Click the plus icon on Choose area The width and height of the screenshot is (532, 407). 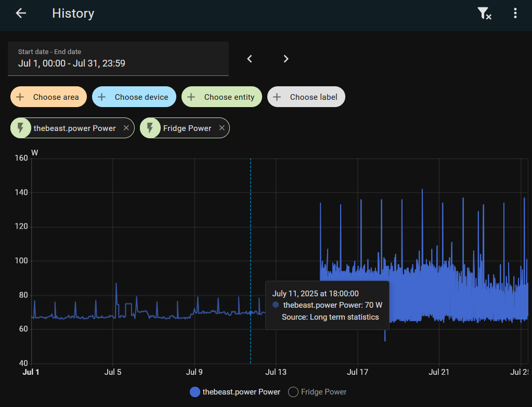pyautogui.click(x=20, y=97)
